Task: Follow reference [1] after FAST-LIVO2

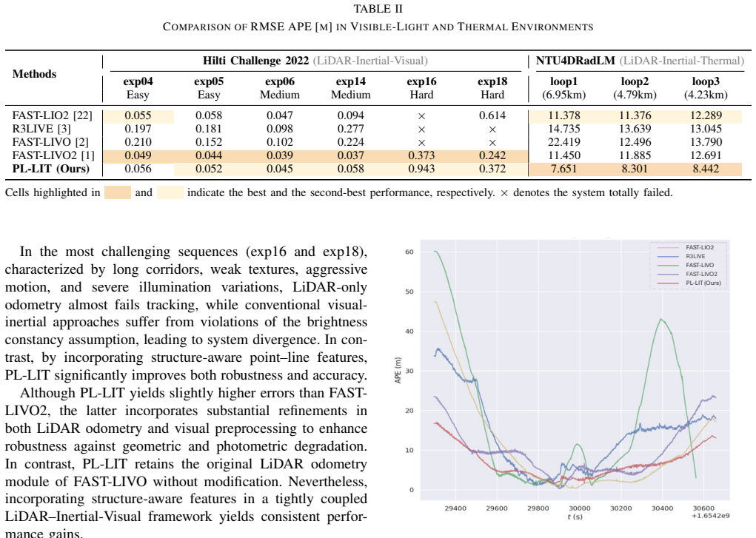Action: (x=87, y=155)
